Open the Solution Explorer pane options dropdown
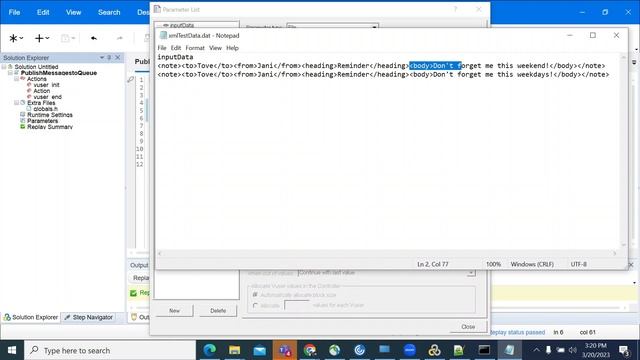The height and width of the screenshot is (360, 640). tap(102, 58)
